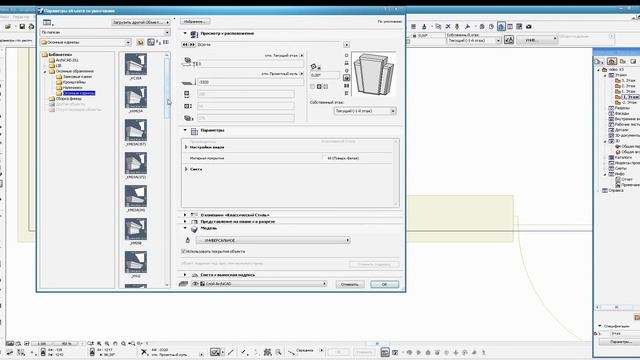Select the Наличники folder

[x=72, y=87]
